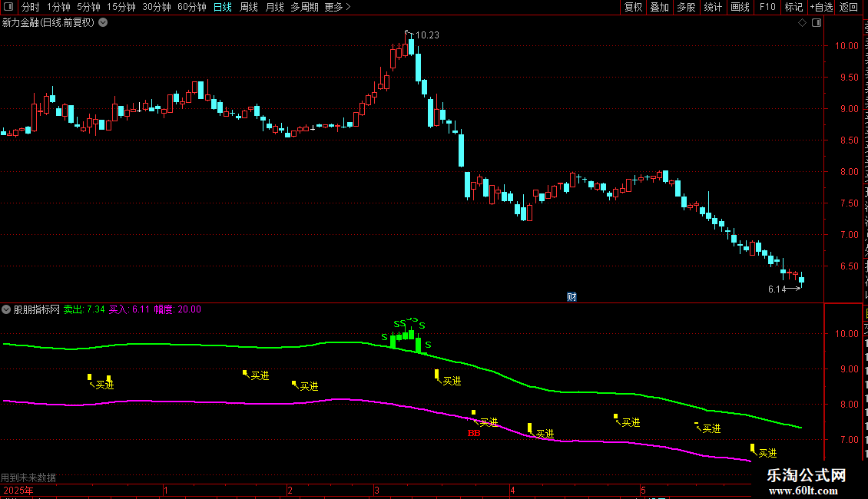Click the 幅度: 20.00 value
This screenshot has height=499, width=868.
click(x=177, y=310)
